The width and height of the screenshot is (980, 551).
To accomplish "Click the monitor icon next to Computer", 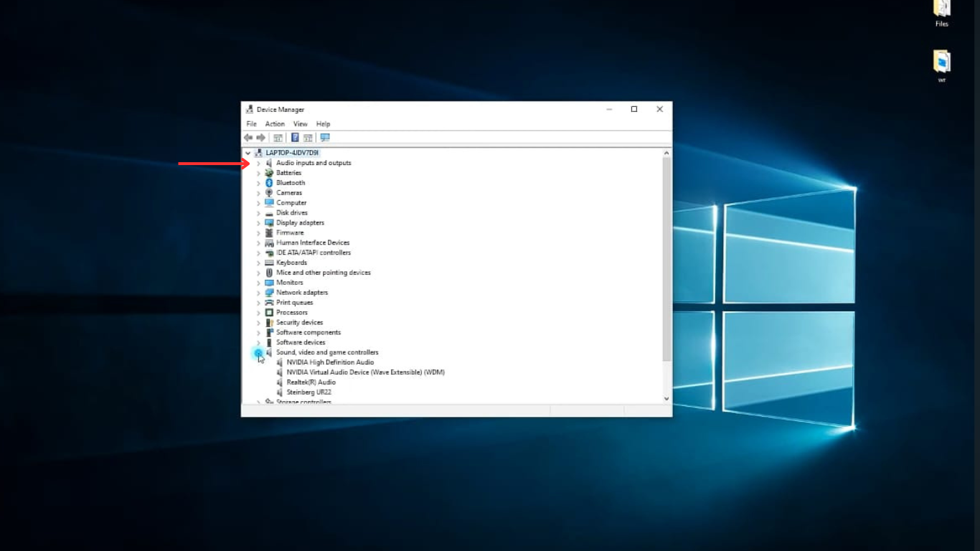I will [x=269, y=203].
